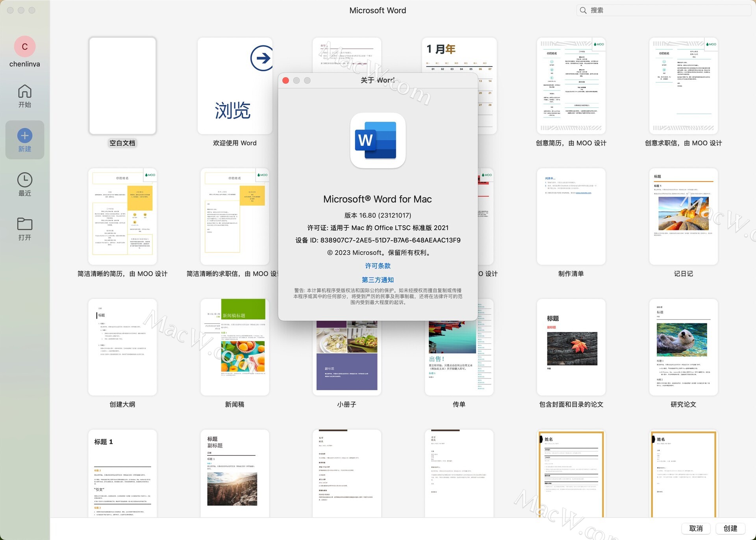Choose the 传单 flyer template

[459, 358]
